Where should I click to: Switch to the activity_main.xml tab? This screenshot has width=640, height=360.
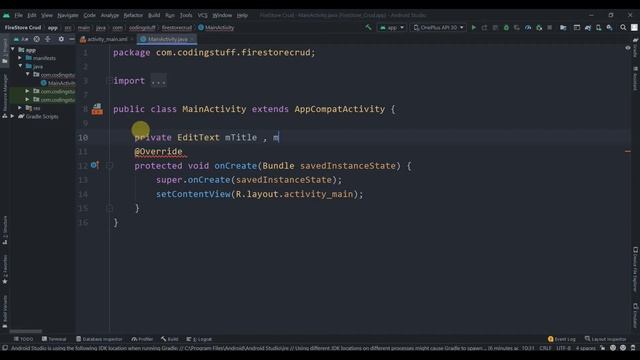tap(107, 39)
